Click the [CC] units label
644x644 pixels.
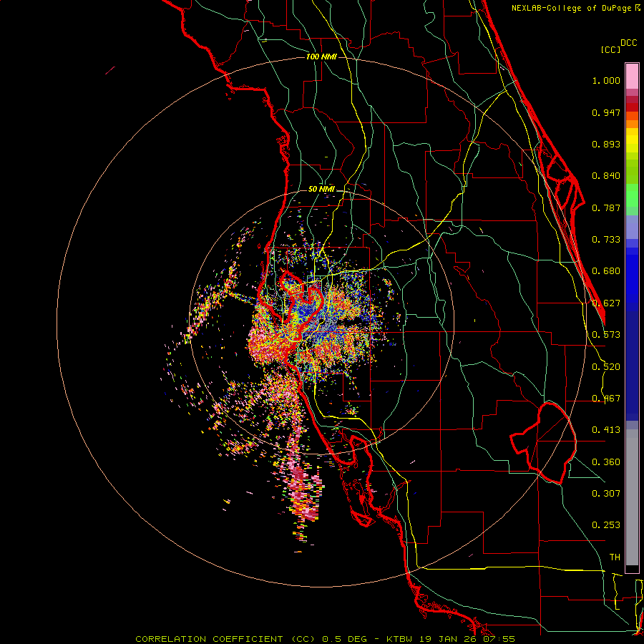[610, 49]
